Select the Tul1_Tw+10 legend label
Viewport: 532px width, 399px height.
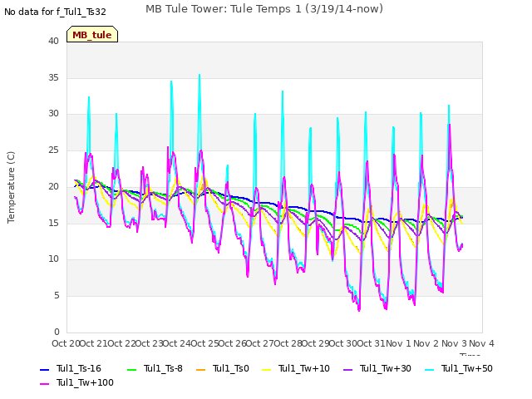tap(304, 368)
